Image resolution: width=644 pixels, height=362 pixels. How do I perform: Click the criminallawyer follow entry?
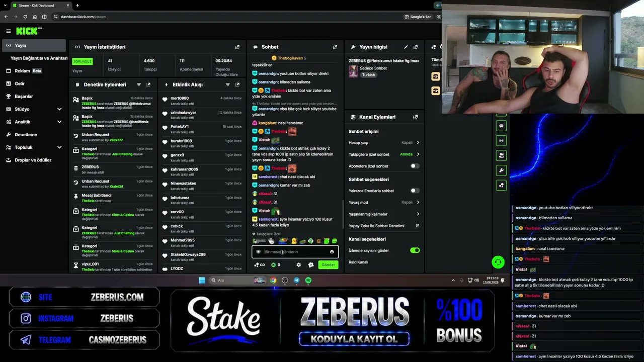pos(201,115)
